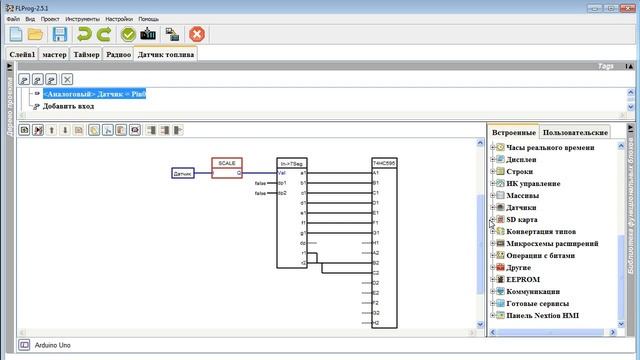Screen dimensions: 640x360
Task: Select the Аналоговый Датчик input row
Action: click(94, 94)
